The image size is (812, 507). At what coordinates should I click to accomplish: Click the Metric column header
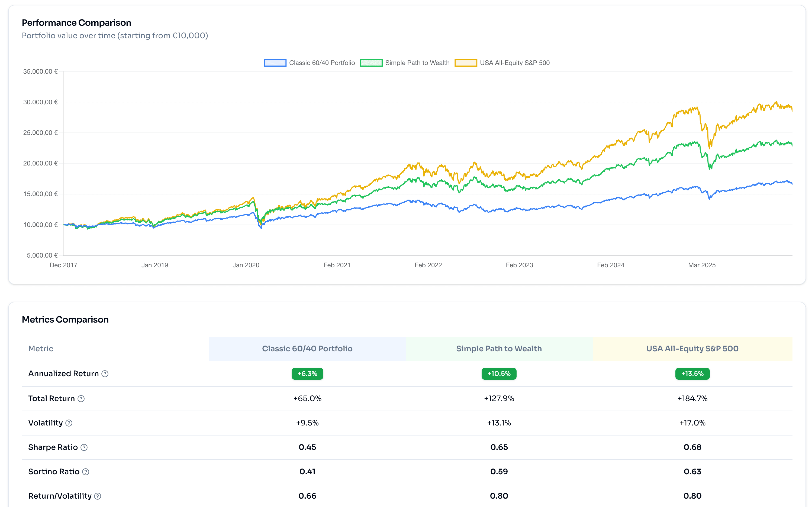coord(41,348)
